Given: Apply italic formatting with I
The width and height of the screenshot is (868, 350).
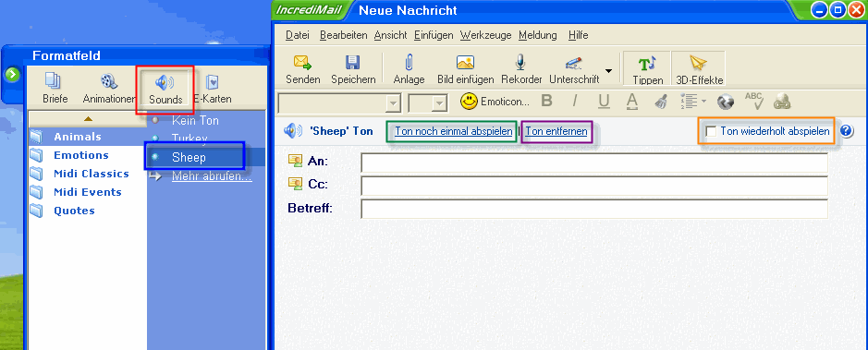Looking at the screenshot, I should tap(575, 102).
